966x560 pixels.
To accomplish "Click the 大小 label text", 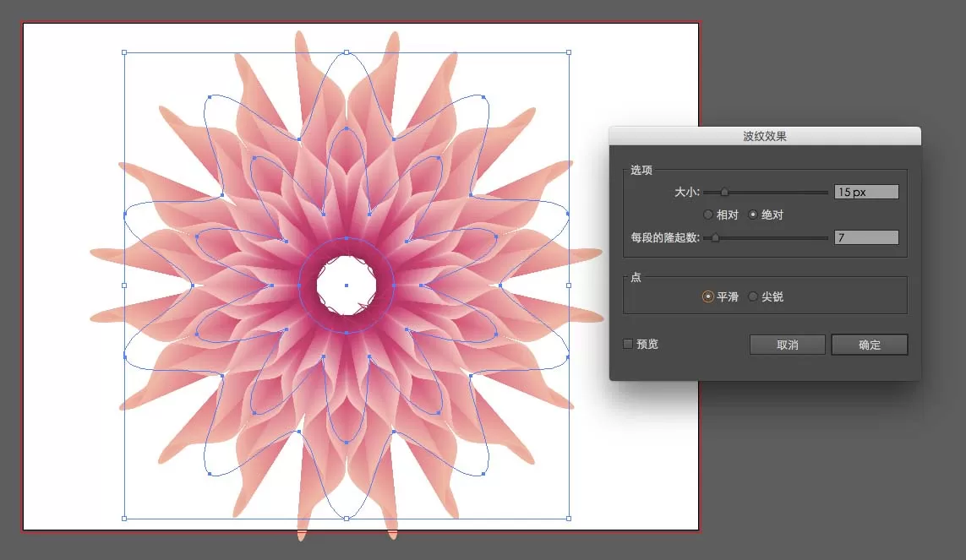I will tap(687, 192).
